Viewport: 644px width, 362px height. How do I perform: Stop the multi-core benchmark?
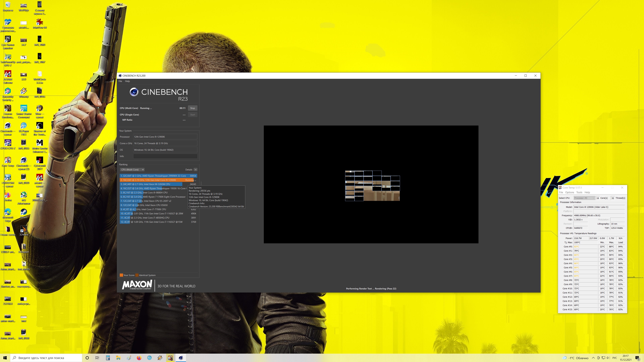(192, 108)
